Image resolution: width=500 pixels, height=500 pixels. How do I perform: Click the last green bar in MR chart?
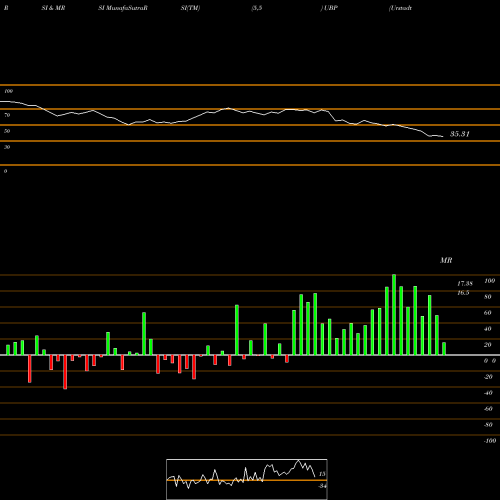pos(444,349)
